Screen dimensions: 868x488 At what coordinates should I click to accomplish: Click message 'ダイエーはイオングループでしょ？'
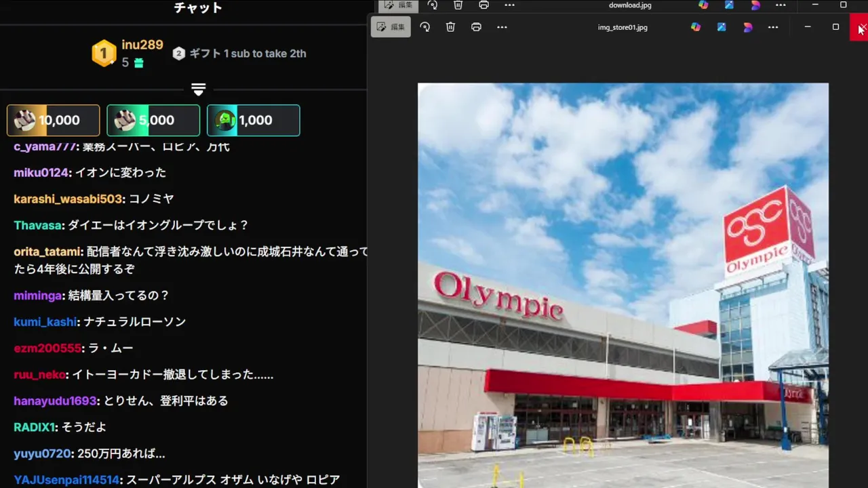point(158,225)
